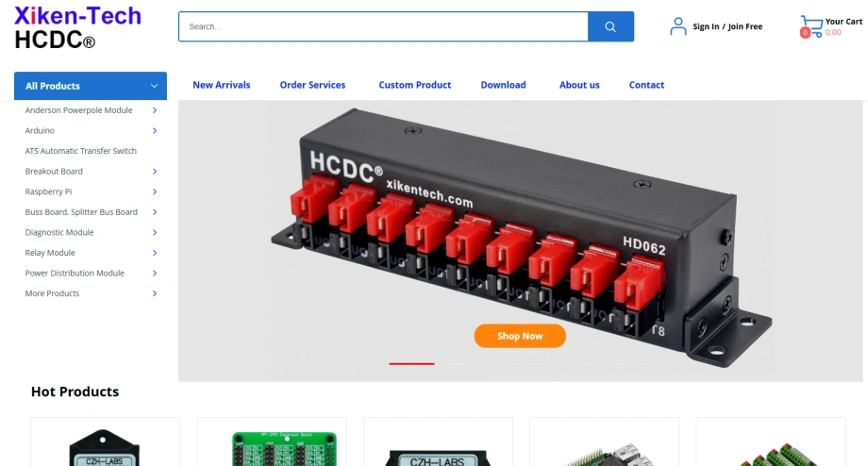Click the orange Shop Now button
Viewport: 868px width, 466px height.
(x=520, y=336)
